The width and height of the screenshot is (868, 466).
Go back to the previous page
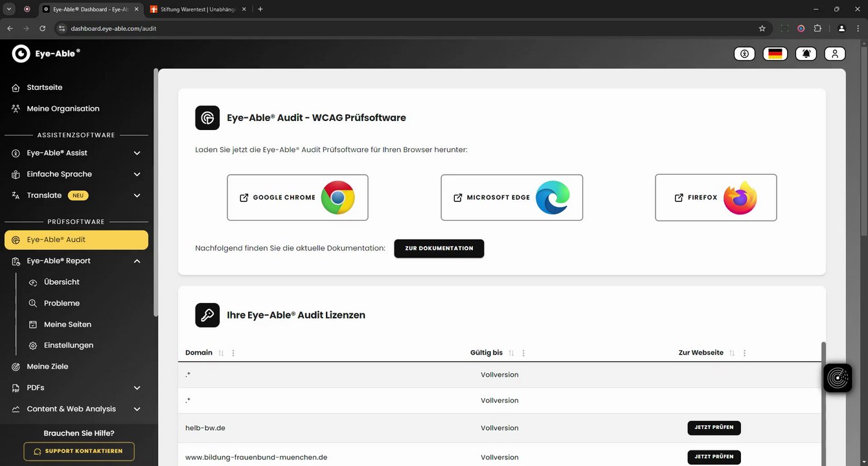(10, 28)
